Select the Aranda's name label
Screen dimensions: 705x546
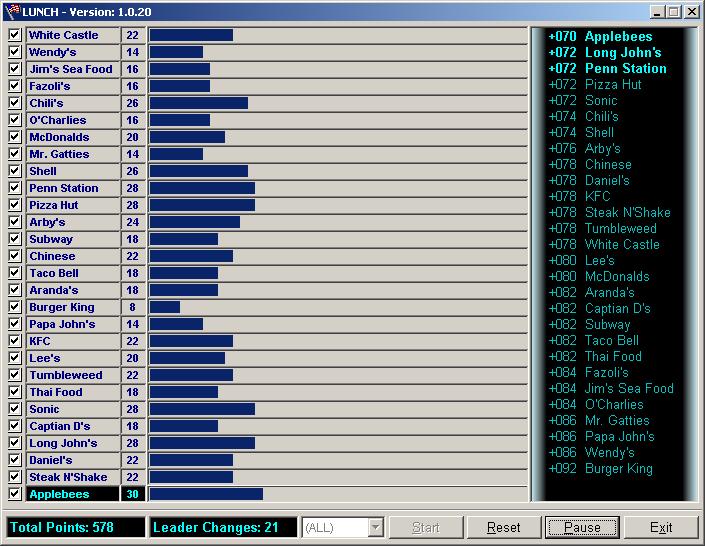click(73, 290)
